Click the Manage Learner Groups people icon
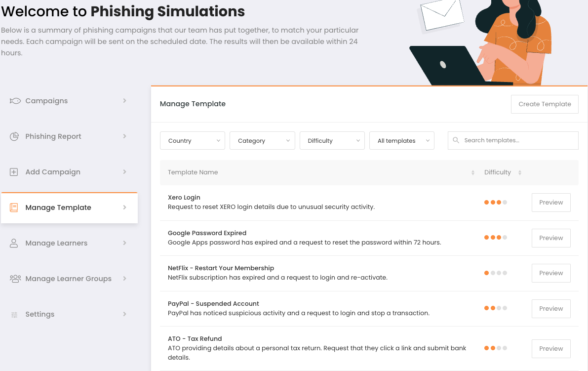The height and width of the screenshot is (371, 588). [x=15, y=278]
